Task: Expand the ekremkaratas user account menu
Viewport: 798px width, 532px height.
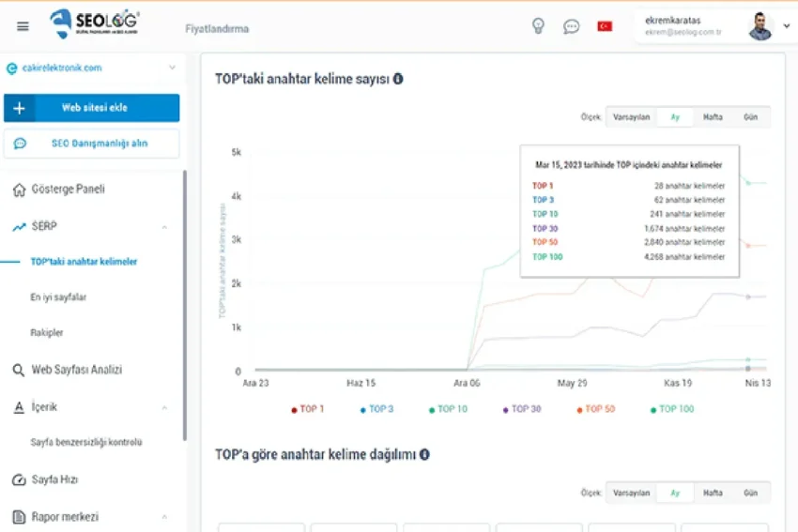Action: click(x=786, y=26)
